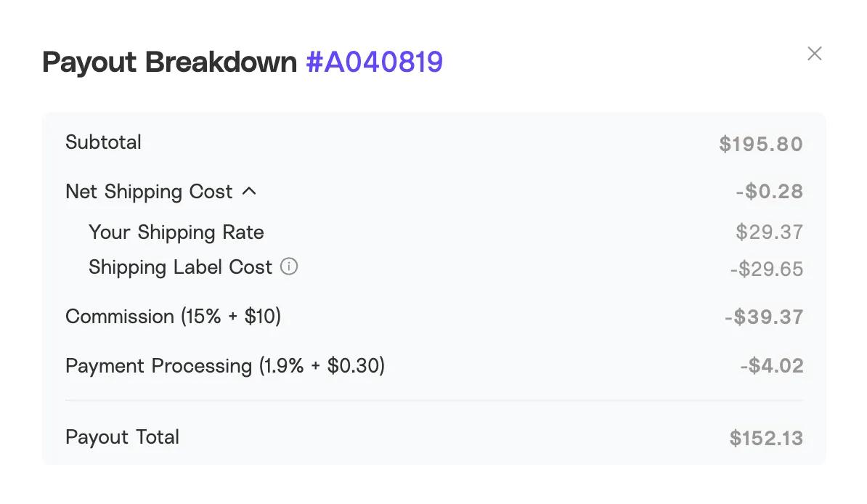Select Your Shipping Rate value $29.37
This screenshot has width=867, height=504.
click(x=768, y=232)
